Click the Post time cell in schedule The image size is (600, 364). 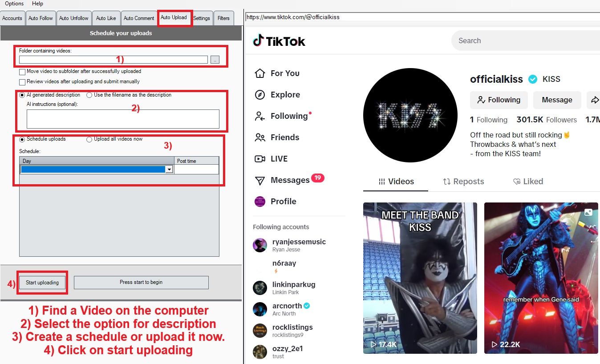point(196,170)
